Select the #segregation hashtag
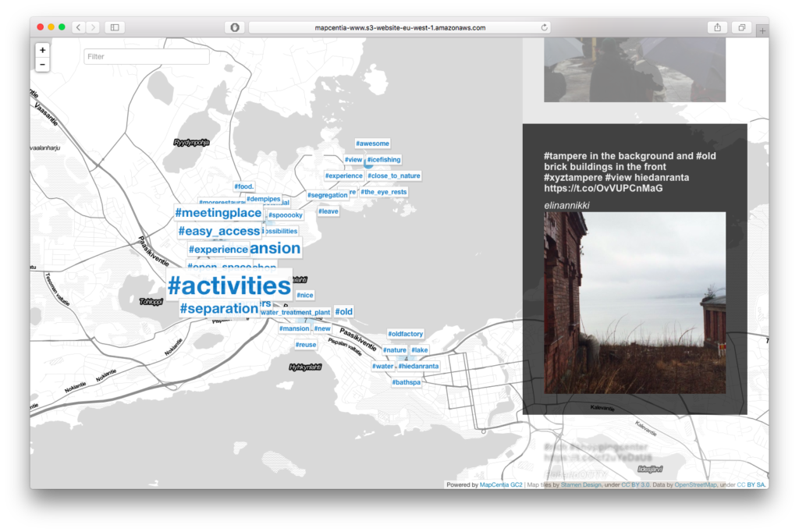This screenshot has height=532, width=799. point(327,195)
